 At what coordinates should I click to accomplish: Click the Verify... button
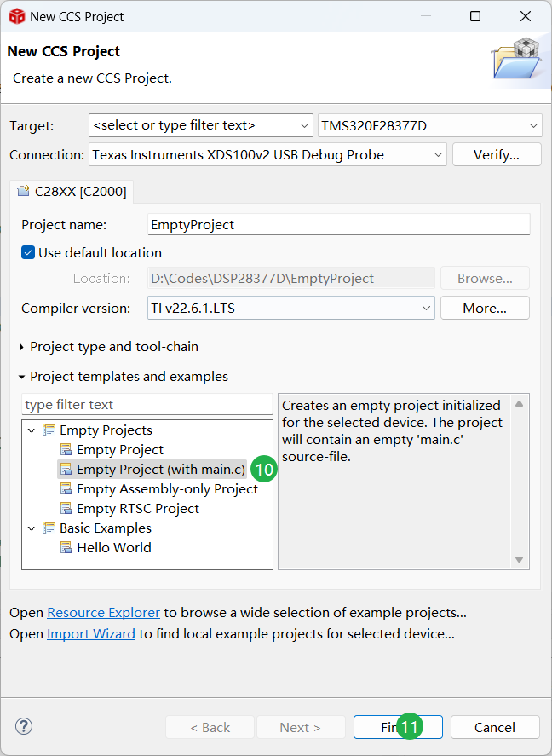(496, 155)
